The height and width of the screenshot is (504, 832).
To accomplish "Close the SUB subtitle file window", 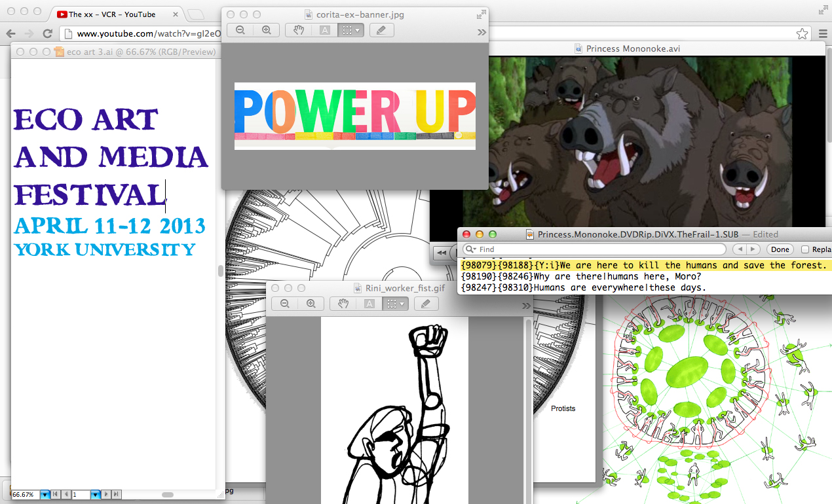I will pos(466,234).
